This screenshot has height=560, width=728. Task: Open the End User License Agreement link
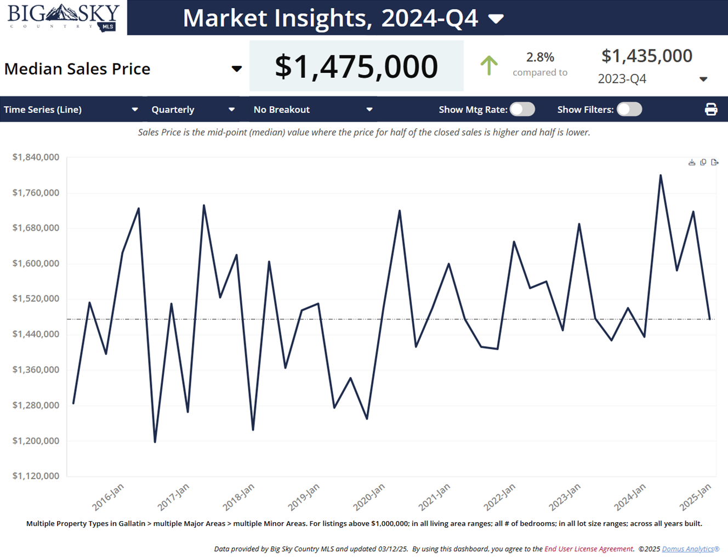588,548
